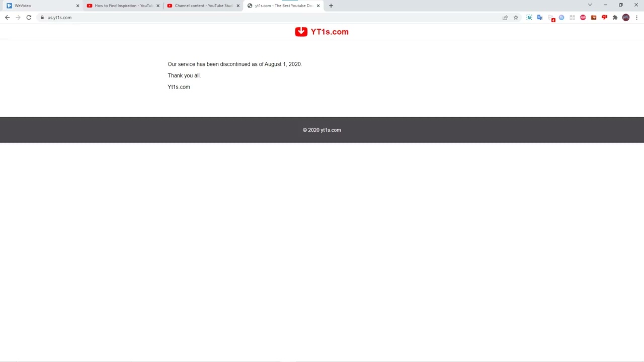Bookmark this page with the star icon
Screen dimensions: 644x362
coord(516,18)
